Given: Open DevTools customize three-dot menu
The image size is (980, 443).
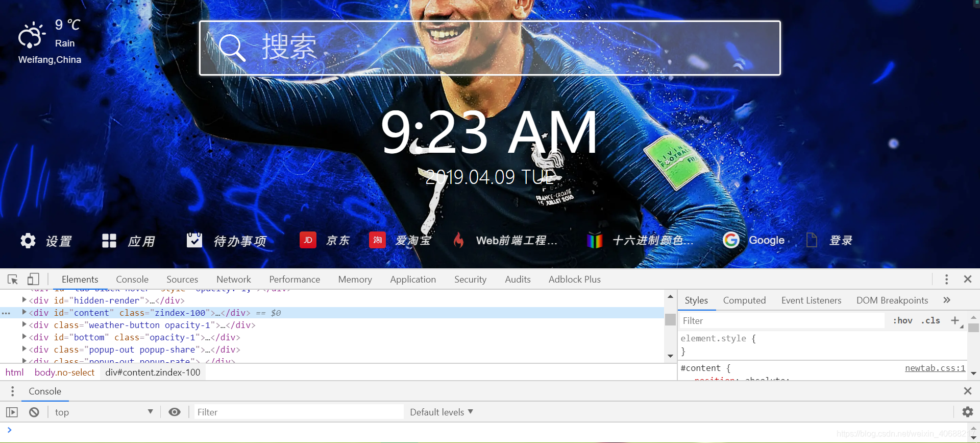Looking at the screenshot, I should point(946,279).
